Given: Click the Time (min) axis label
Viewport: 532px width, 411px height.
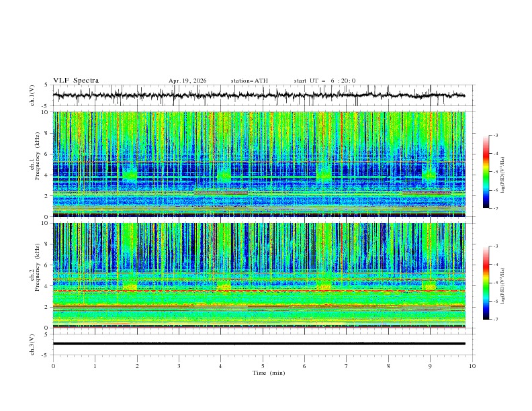Looking at the screenshot, I should pyautogui.click(x=269, y=373).
